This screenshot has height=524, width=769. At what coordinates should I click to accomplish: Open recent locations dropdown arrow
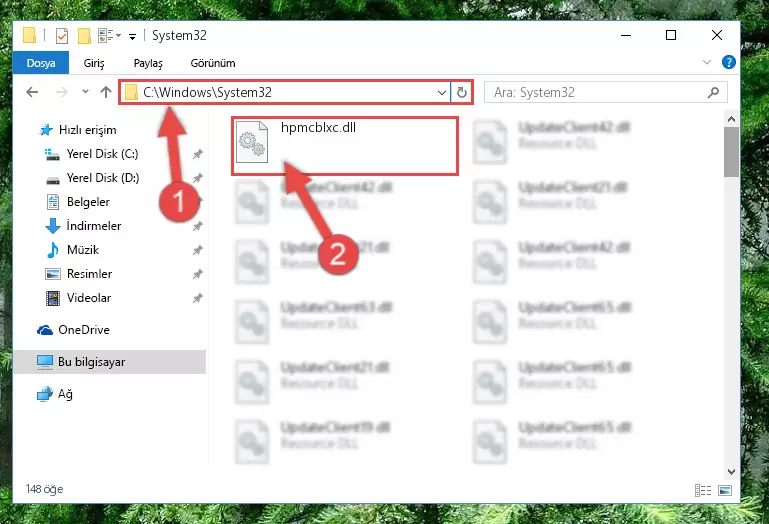click(85, 92)
